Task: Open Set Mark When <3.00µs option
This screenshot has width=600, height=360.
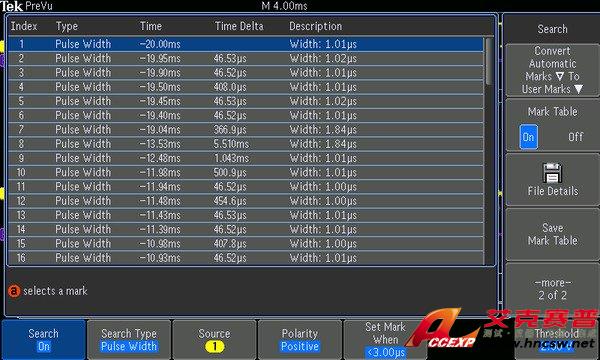Action: click(x=385, y=339)
